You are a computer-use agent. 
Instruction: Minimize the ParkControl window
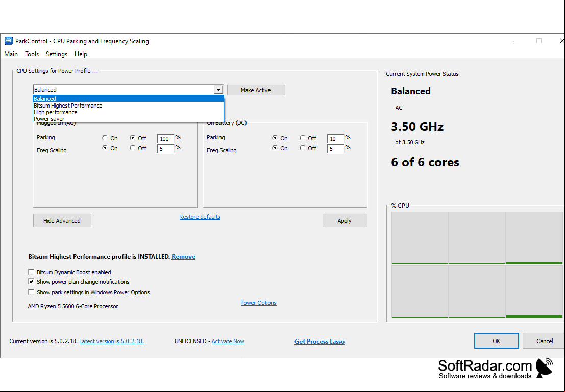(x=516, y=41)
